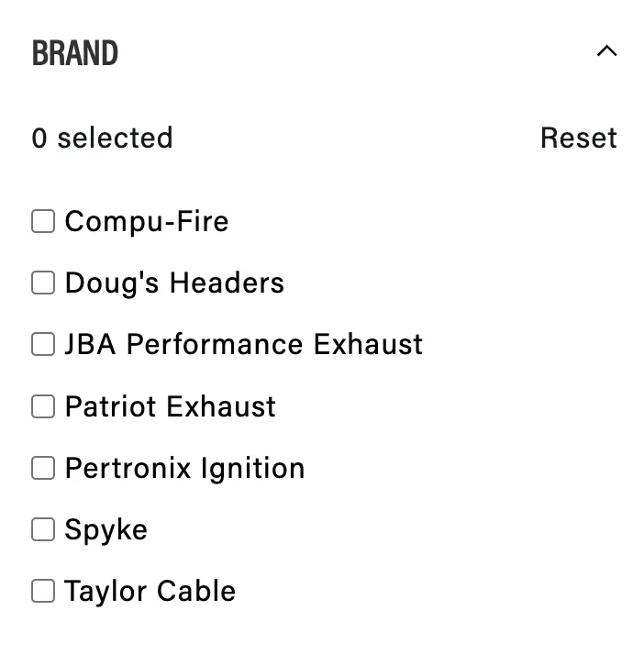This screenshot has height=655, width=644.
Task: Click the JBA Performance Exhaust label
Action: coord(244,344)
